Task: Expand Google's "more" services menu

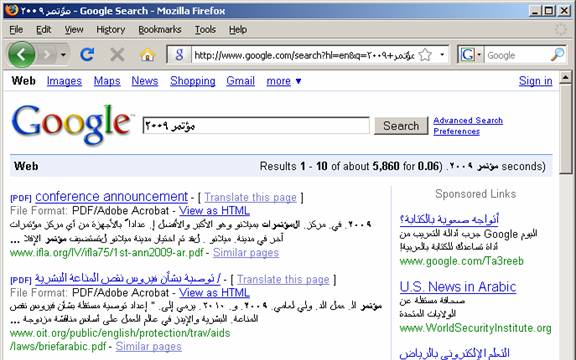Action: [283, 81]
